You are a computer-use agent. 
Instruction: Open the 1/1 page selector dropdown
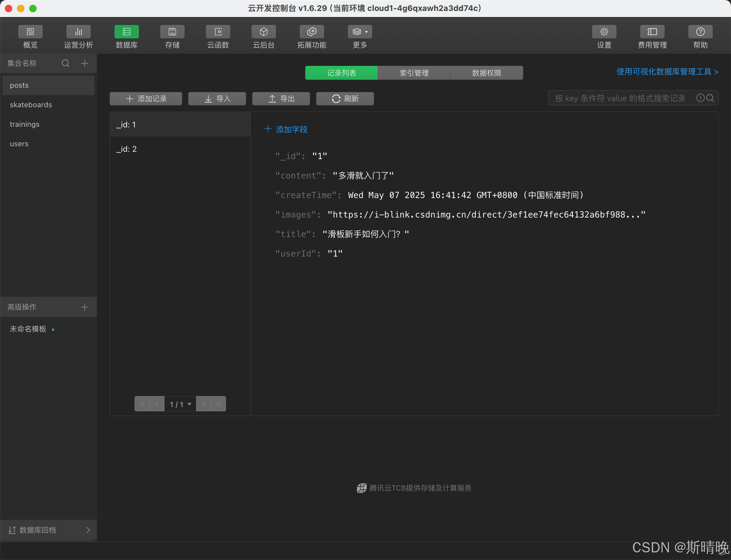coord(180,404)
